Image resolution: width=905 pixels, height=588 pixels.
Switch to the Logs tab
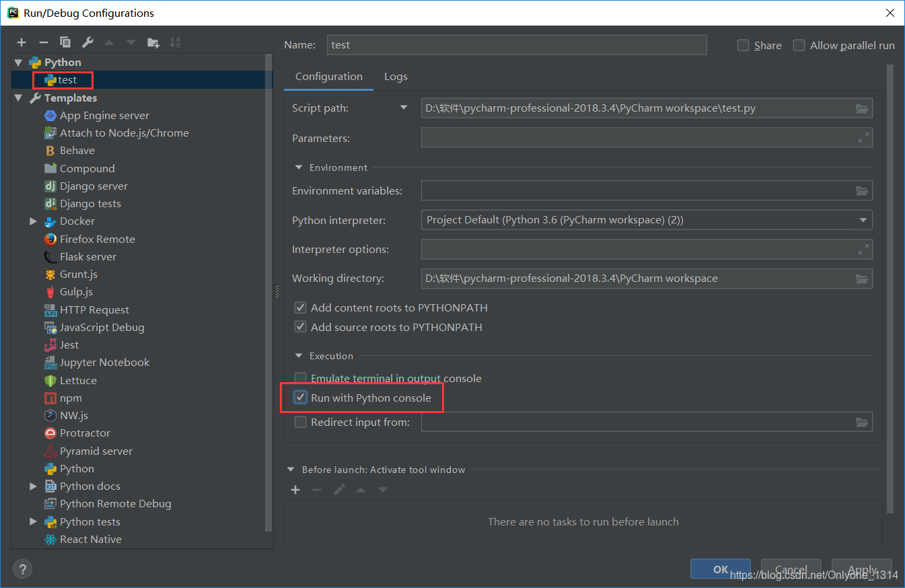tap(396, 77)
